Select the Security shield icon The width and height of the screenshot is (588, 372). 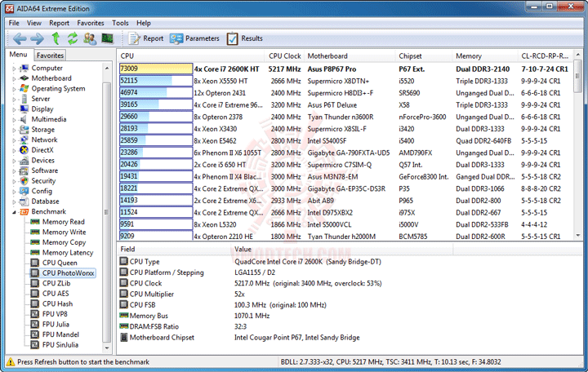click(24, 180)
